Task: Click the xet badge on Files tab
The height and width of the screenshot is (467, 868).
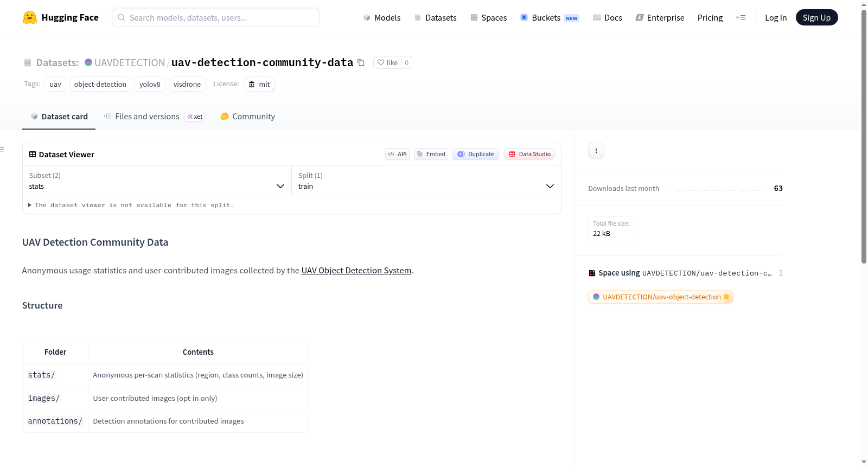Action: (195, 117)
